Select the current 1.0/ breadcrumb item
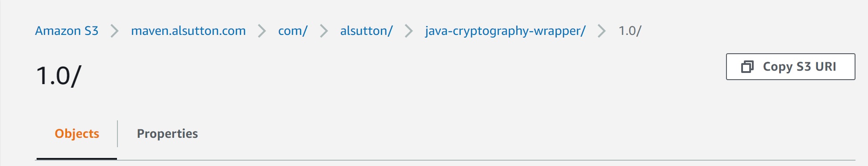Viewport: 868px width, 166px height. click(x=630, y=31)
